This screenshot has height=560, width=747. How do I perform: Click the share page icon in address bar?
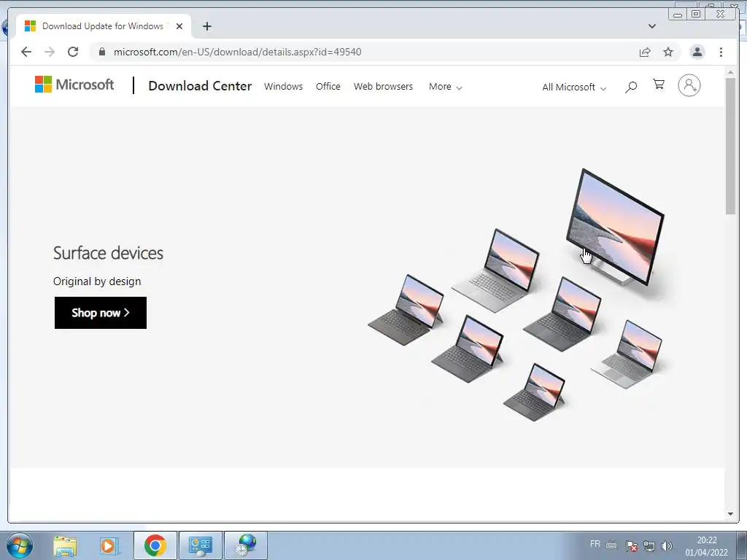645,52
